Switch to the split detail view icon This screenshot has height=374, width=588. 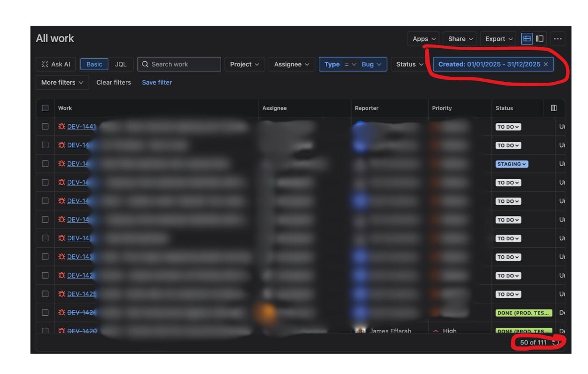point(540,39)
